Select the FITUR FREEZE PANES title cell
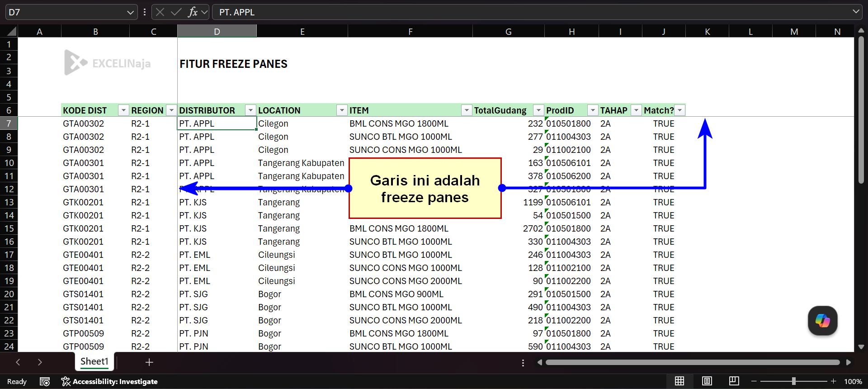This screenshot has width=868, height=389. [x=233, y=64]
